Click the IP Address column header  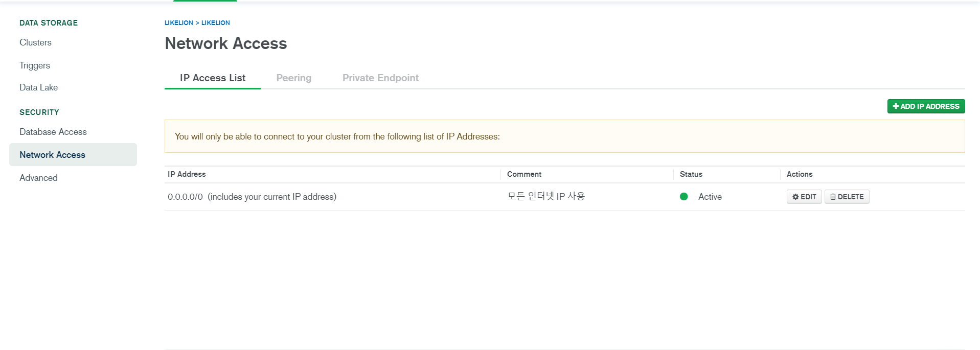[x=187, y=174]
